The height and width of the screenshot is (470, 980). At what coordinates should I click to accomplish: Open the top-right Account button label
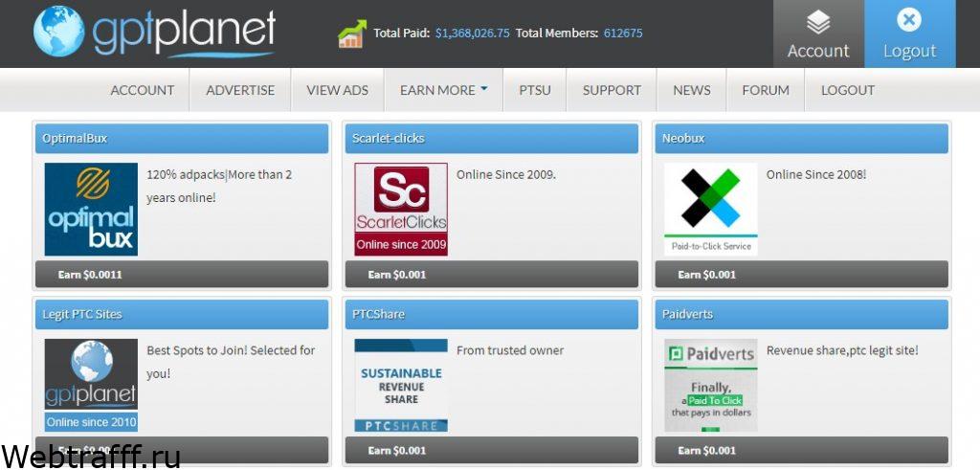tap(818, 51)
